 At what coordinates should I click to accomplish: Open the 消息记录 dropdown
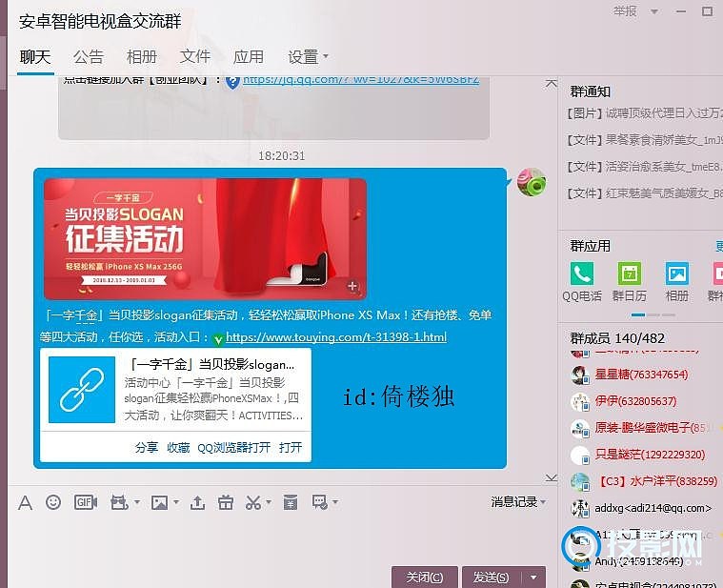pyautogui.click(x=518, y=502)
